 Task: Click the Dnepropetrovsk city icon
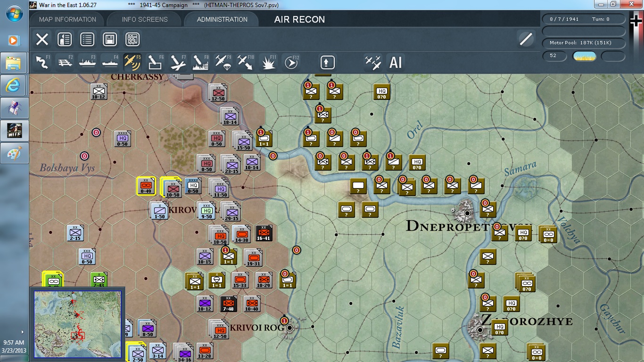pyautogui.click(x=467, y=213)
